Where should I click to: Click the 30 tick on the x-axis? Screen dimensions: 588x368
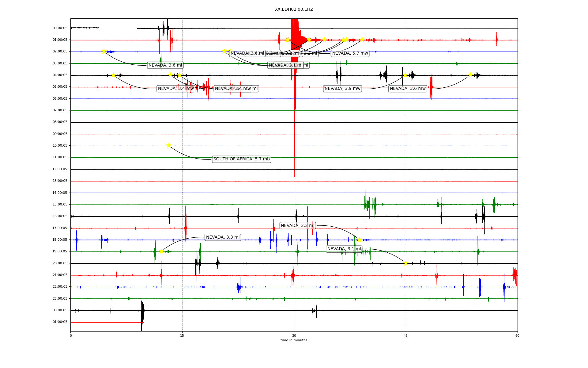[x=294, y=335]
